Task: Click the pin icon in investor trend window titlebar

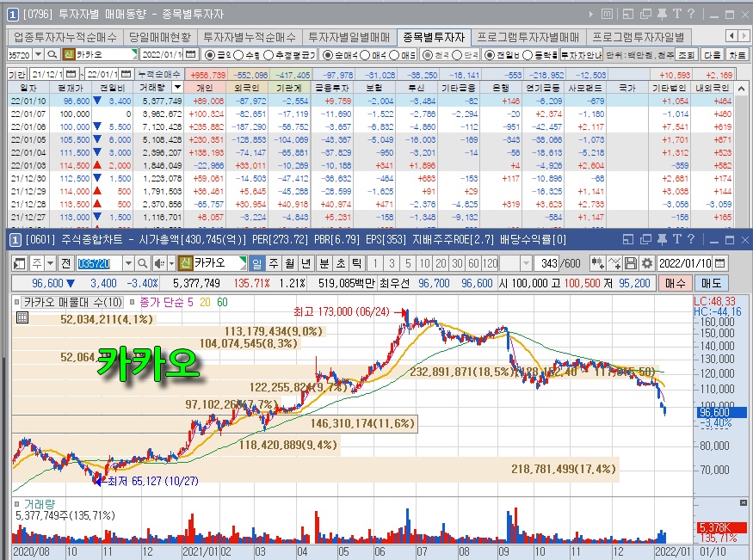Action: point(662,15)
